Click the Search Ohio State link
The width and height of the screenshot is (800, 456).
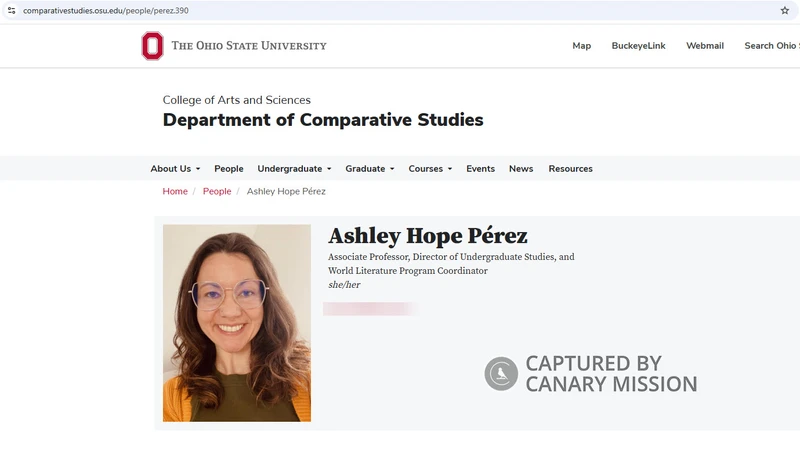(772, 46)
